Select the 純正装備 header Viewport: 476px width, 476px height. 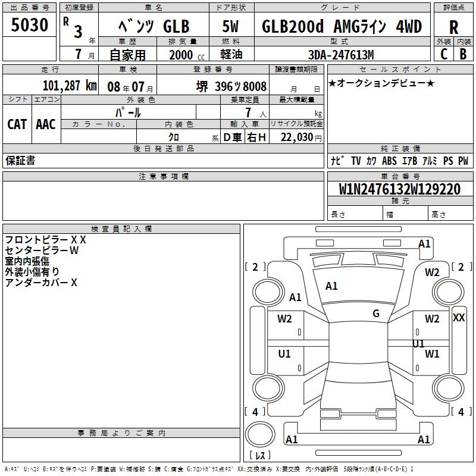[400, 148]
